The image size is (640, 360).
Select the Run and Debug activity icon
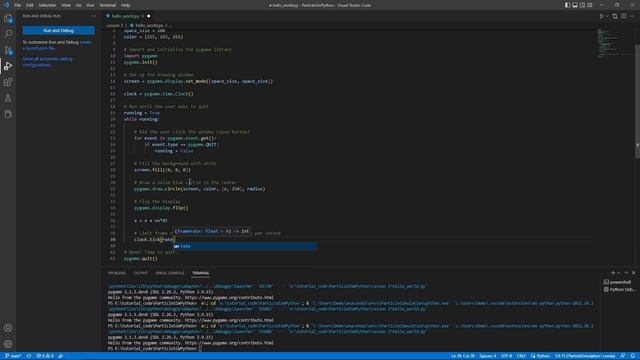(8, 66)
